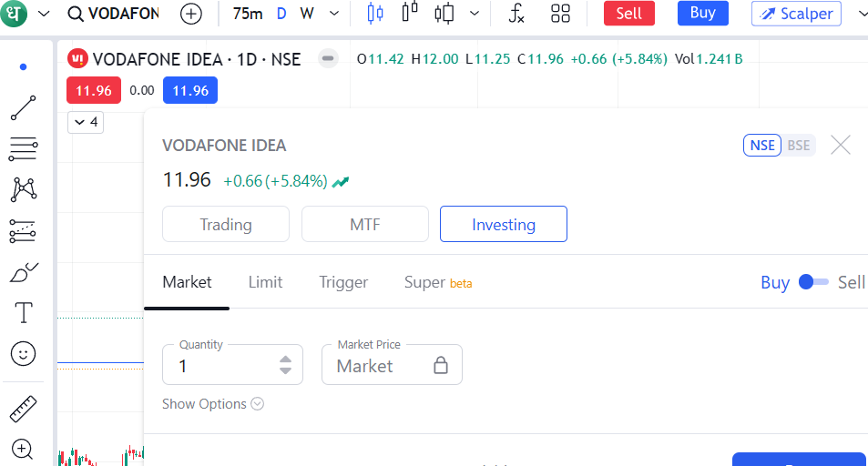Choose the MTF product button
This screenshot has width=868, height=466.
(x=364, y=225)
